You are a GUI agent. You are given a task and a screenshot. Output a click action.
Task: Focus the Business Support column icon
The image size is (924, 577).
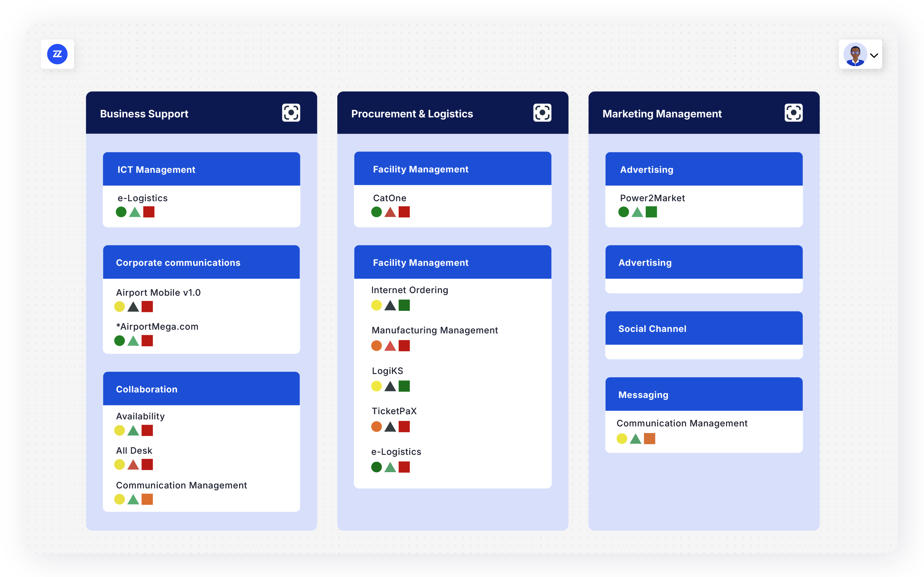291,113
